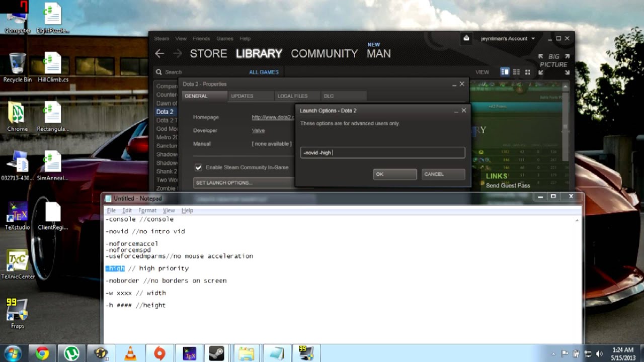The width and height of the screenshot is (644, 362).
Task: Switch to the UPDATES tab in Properties
Action: tap(250, 96)
